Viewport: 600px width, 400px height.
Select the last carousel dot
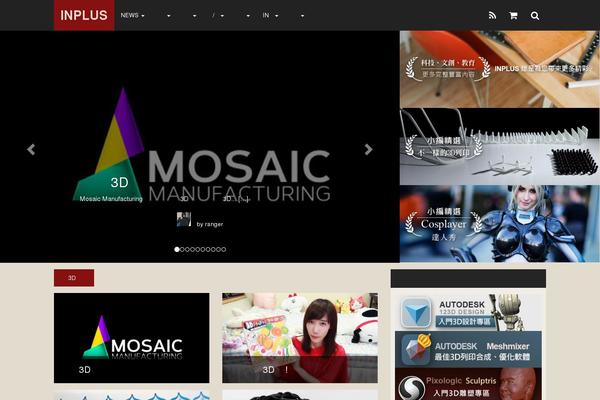point(224,249)
